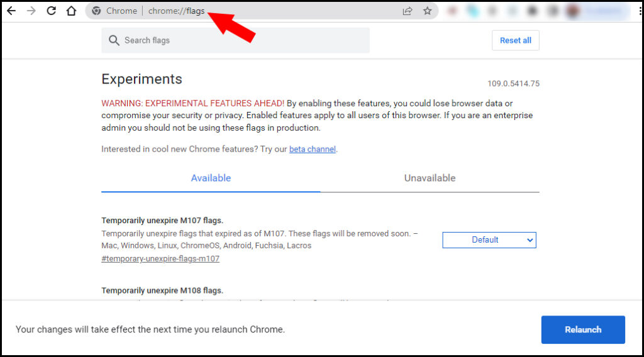Bookmark this page with star icon
Image resolution: width=644 pixels, height=357 pixels.
427,11
